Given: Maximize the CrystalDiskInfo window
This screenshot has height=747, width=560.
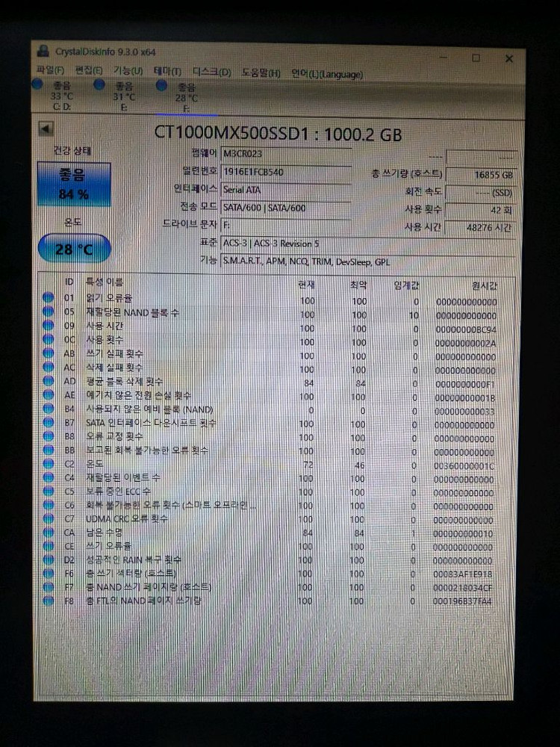Looking at the screenshot, I should (476, 58).
